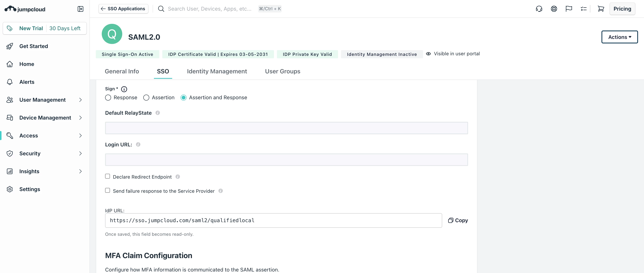Click the New Trial link
Viewport: 644px width, 273px height.
(31, 28)
